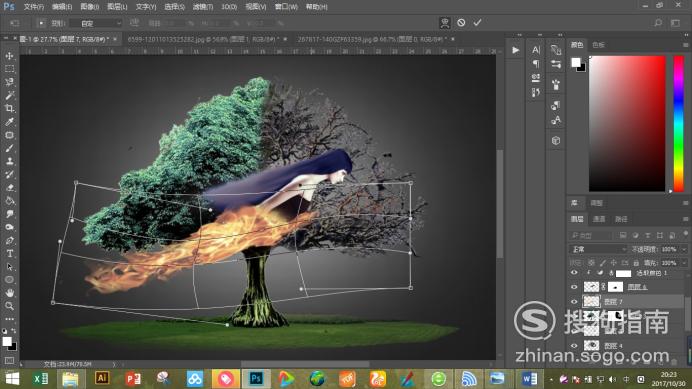Screen dimensions: 692x389
Task: Open the Color panel flyout menu
Action: (685, 45)
